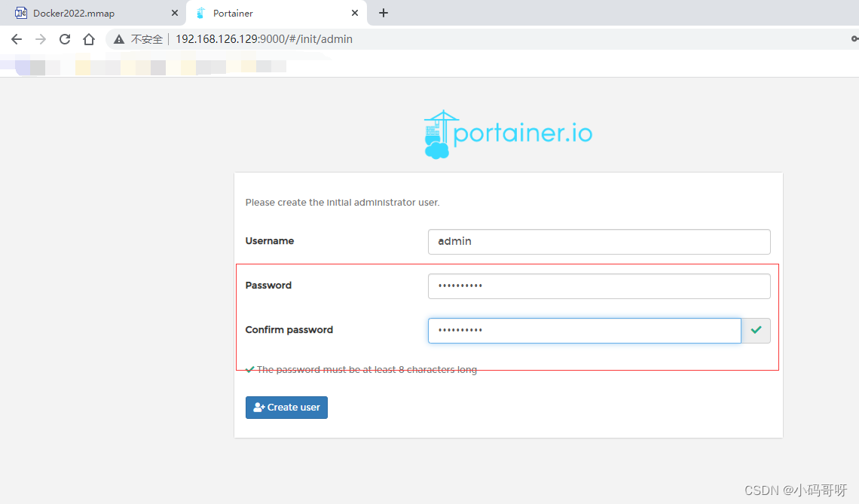Image resolution: width=859 pixels, height=504 pixels.
Task: Switch to the Docker2022.mmap tab
Action: pos(93,13)
